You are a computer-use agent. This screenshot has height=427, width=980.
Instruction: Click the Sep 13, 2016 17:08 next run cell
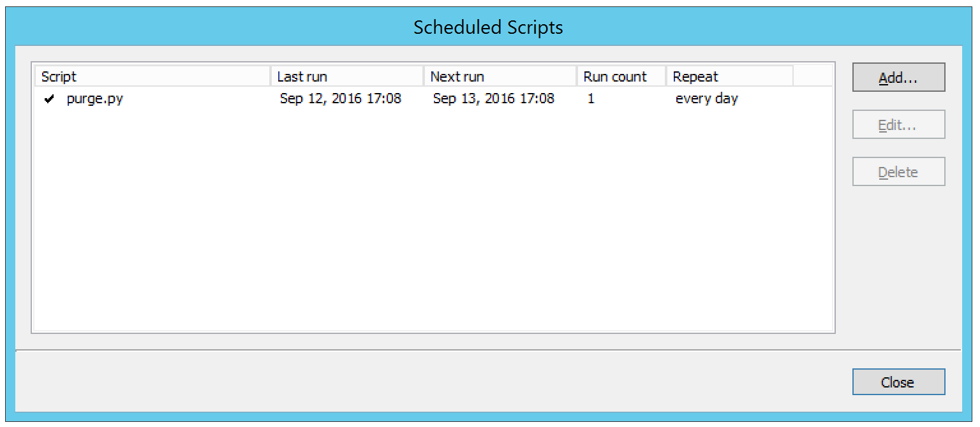click(494, 99)
